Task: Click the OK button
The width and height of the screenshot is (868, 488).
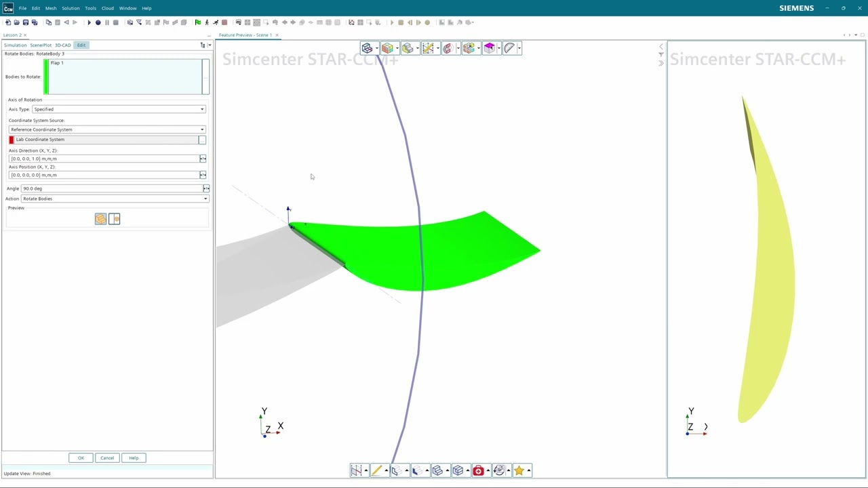Action: (x=81, y=458)
